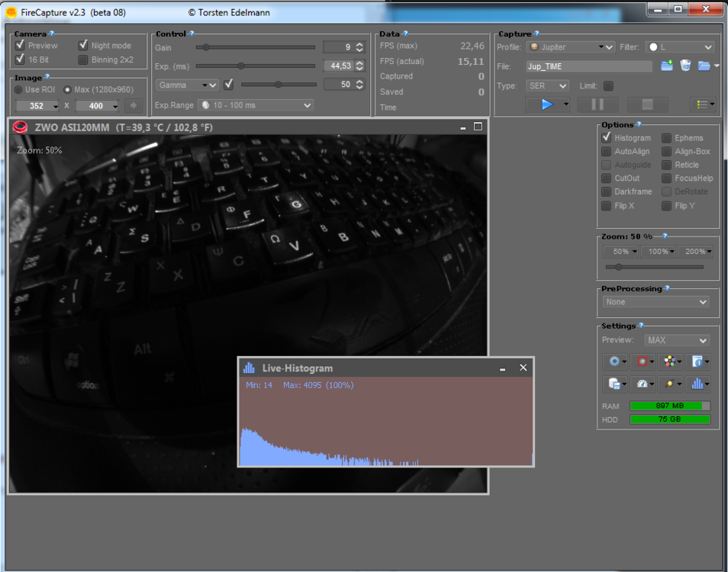This screenshot has width=728, height=572.
Task: Click the colored-dots settings icon
Action: [668, 361]
